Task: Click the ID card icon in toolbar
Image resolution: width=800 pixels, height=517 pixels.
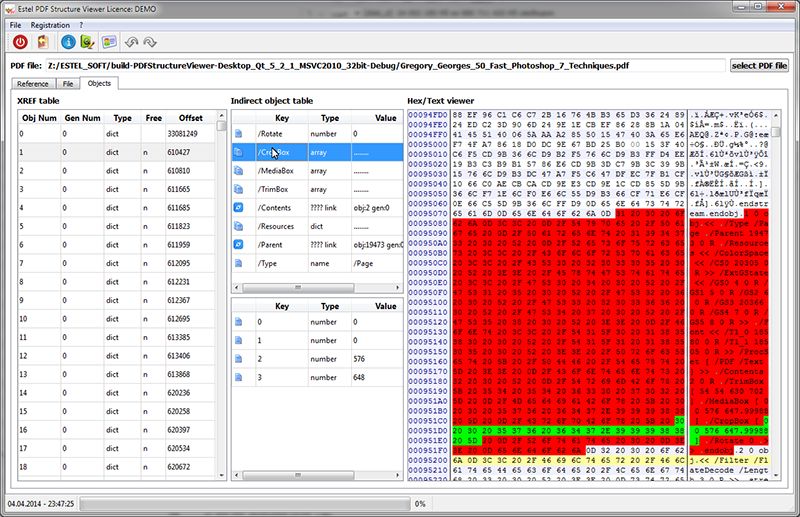Action: click(x=109, y=42)
